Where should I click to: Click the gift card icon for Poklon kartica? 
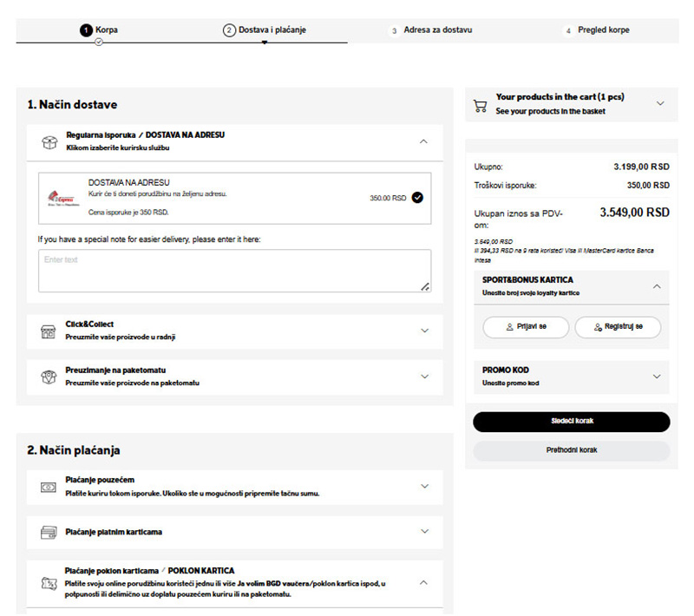click(x=49, y=582)
